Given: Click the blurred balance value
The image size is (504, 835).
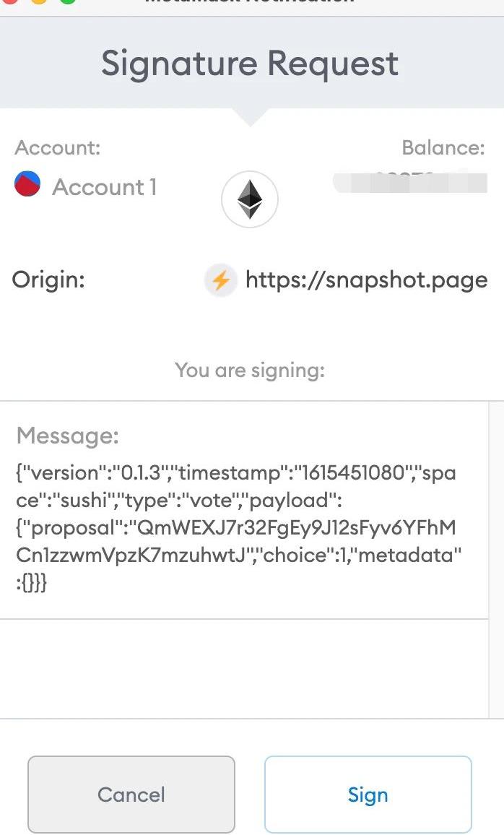Looking at the screenshot, I should click(409, 181).
